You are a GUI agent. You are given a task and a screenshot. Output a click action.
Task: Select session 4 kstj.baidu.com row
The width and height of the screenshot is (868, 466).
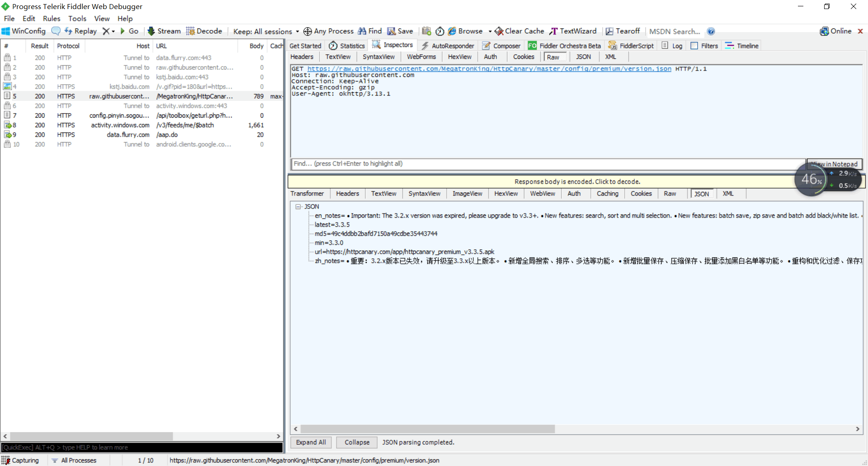[142, 86]
